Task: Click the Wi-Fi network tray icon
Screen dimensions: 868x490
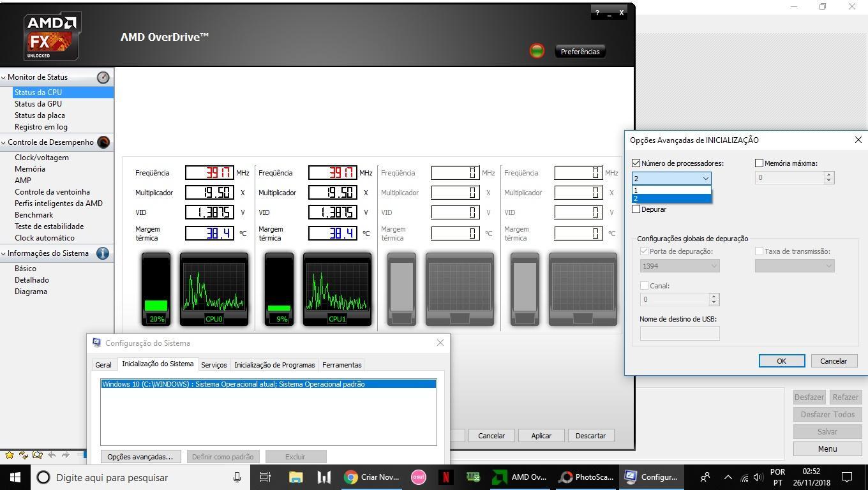Action: coord(744,477)
